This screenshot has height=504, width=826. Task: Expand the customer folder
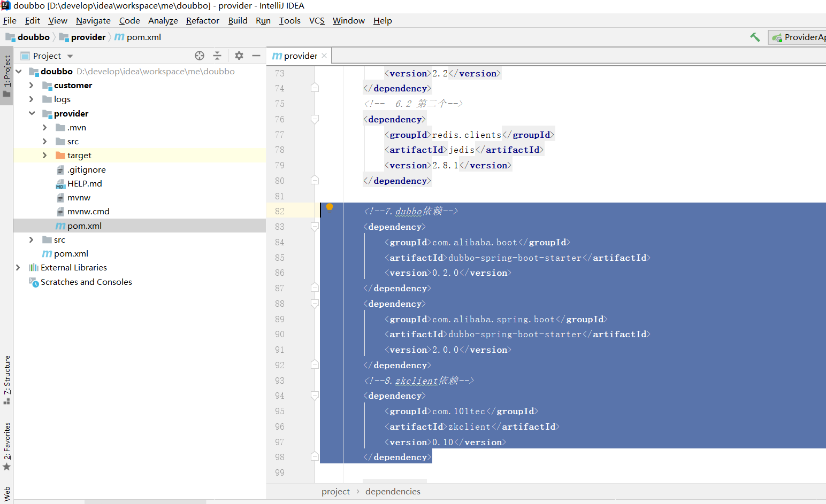(31, 85)
